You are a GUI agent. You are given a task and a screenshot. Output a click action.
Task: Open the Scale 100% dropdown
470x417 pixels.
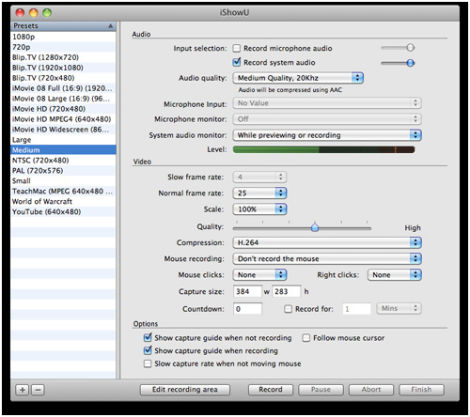[x=259, y=209]
